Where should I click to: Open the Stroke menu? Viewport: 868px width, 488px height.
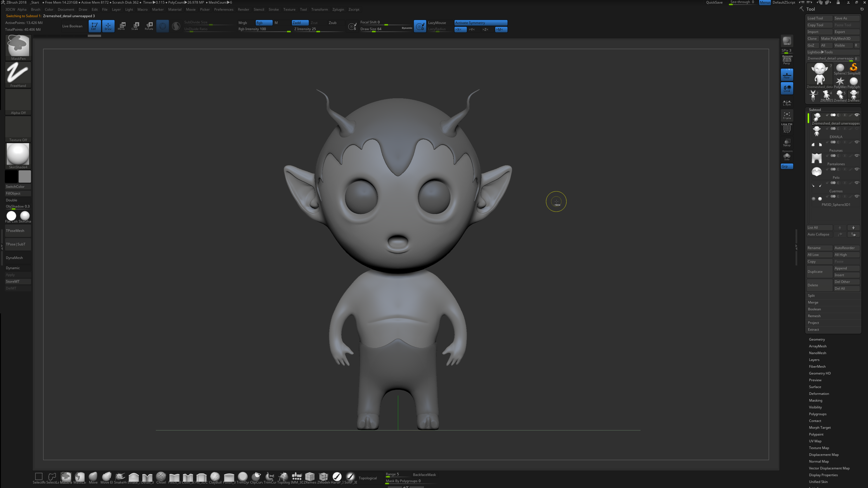273,9
